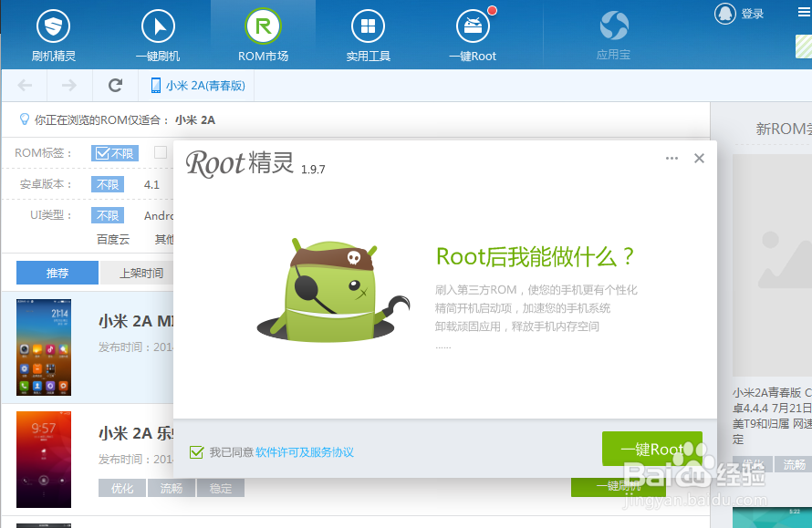Refresh the ROM market page

coord(116,85)
